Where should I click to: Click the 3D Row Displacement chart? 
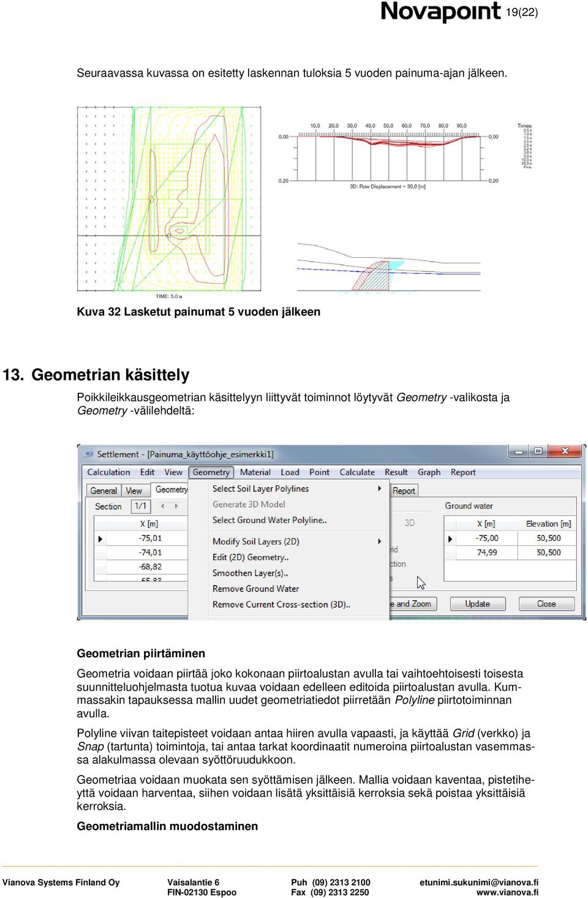coord(388,156)
